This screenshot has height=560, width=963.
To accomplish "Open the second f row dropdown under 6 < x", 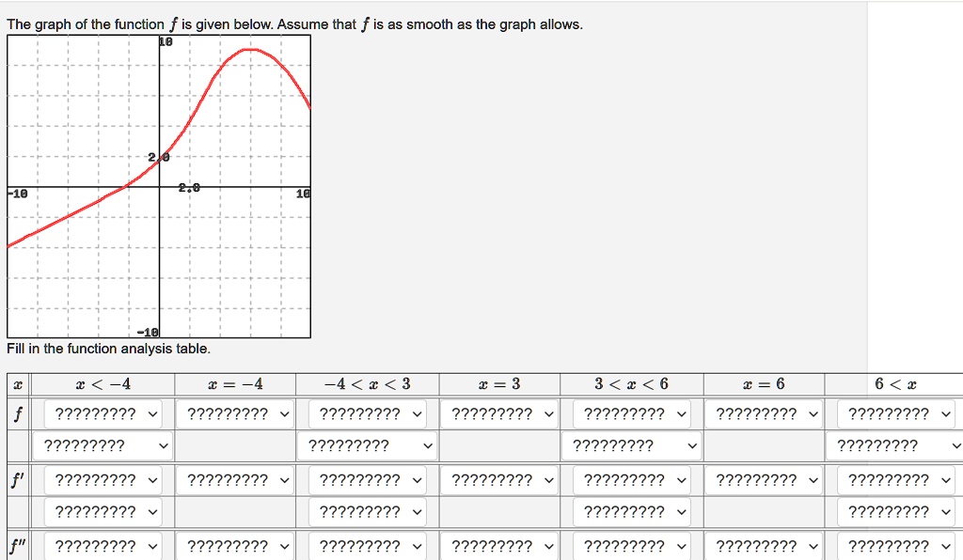I will 892,445.
